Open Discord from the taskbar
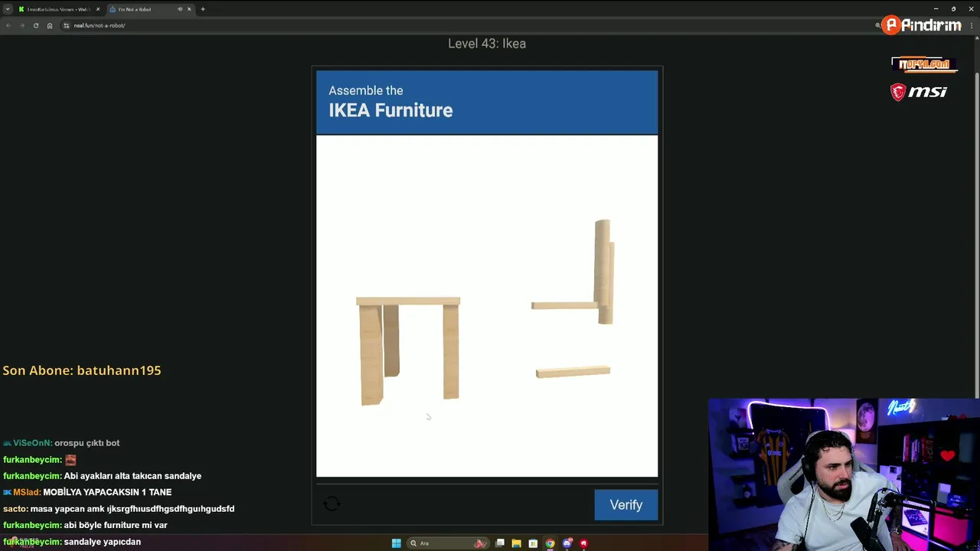Viewport: 980px width, 551px height. point(567,543)
